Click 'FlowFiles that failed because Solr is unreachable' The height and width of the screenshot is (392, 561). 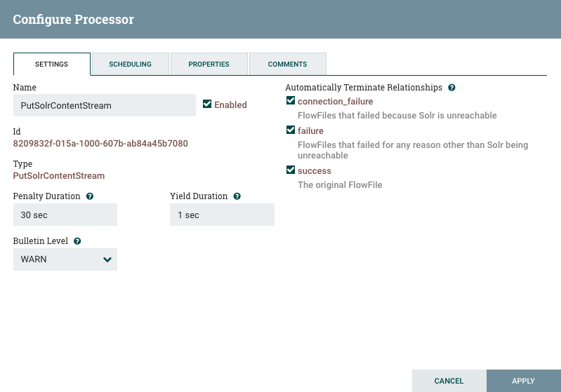tap(397, 116)
